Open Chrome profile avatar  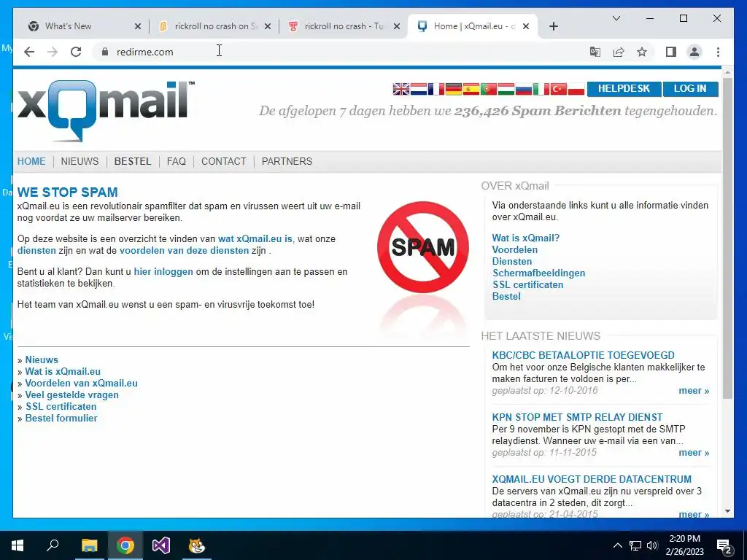click(x=694, y=52)
